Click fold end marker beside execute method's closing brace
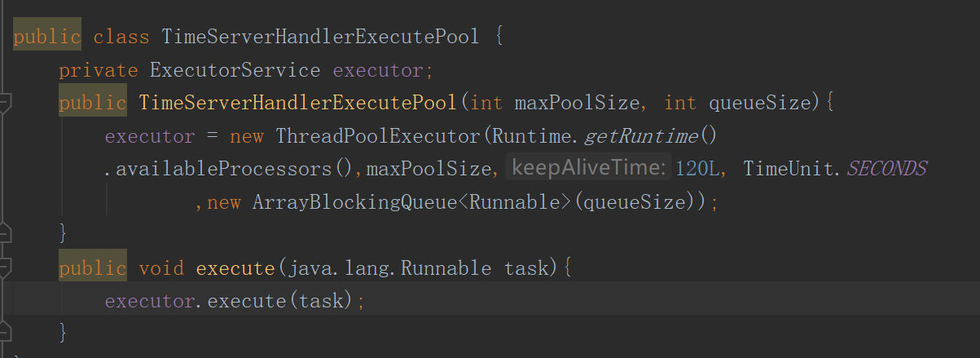This screenshot has width=980, height=358. pos(5,332)
